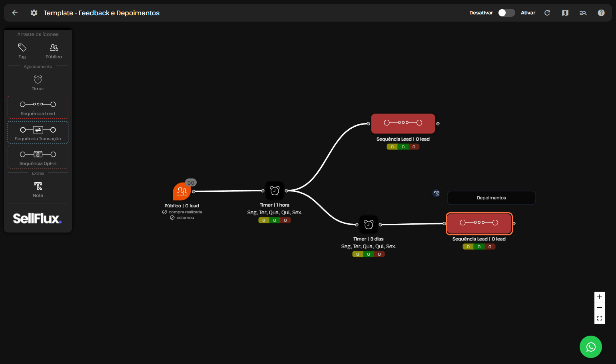616x364 pixels.
Task: Select the Timer 1 hora node
Action: (x=275, y=191)
